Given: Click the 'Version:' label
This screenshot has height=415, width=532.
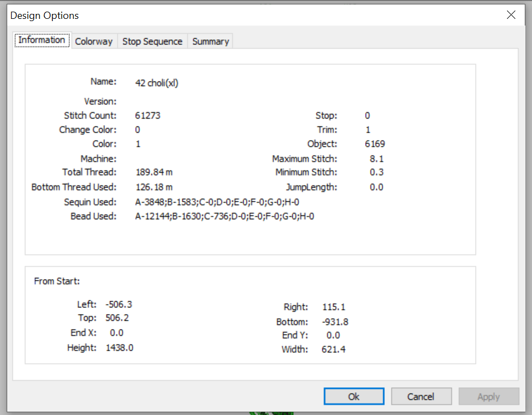Looking at the screenshot, I should [x=101, y=102].
